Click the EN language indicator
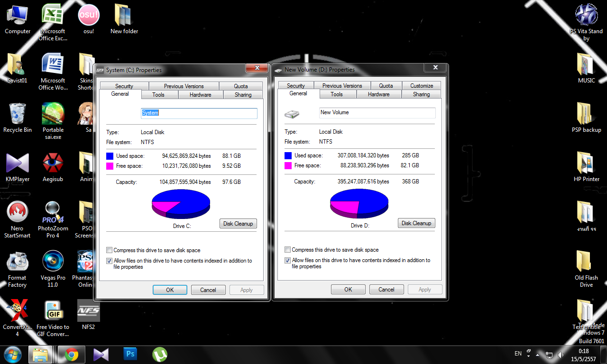The height and width of the screenshot is (364, 607). 518,354
